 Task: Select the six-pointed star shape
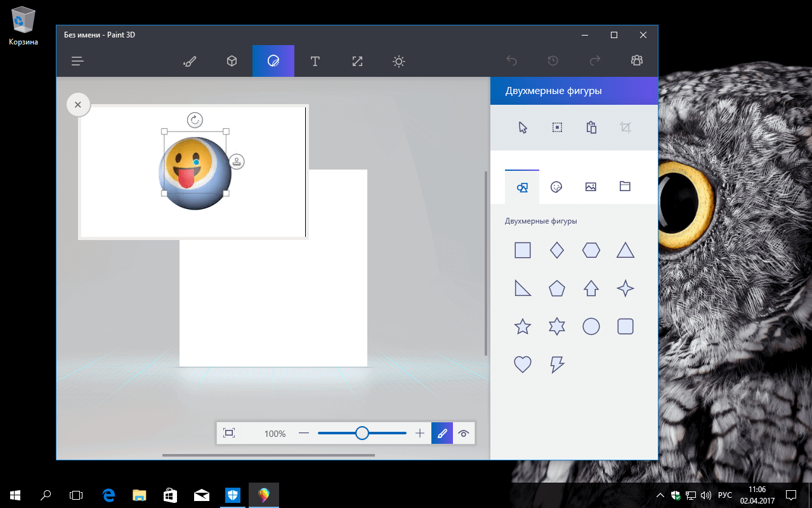click(556, 326)
